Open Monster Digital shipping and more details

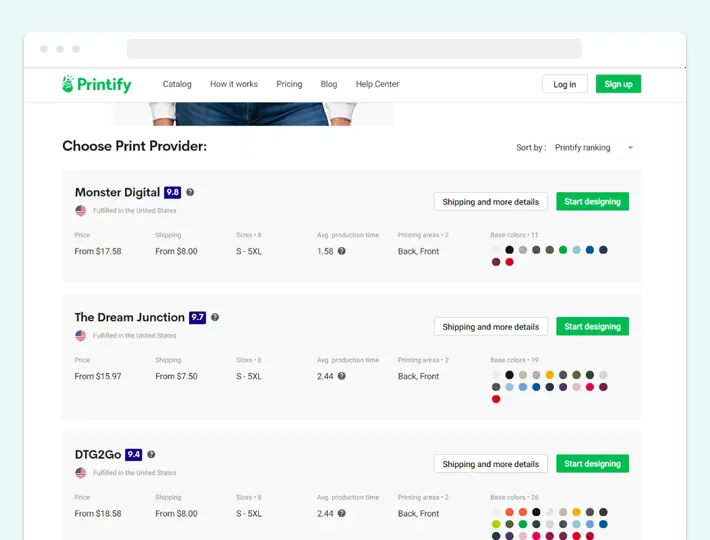(490, 202)
